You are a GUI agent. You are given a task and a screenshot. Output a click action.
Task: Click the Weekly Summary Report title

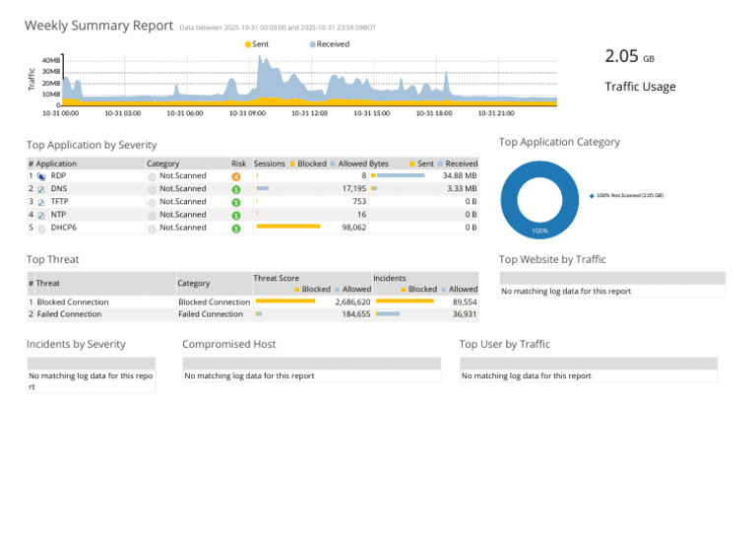pyautogui.click(x=98, y=26)
